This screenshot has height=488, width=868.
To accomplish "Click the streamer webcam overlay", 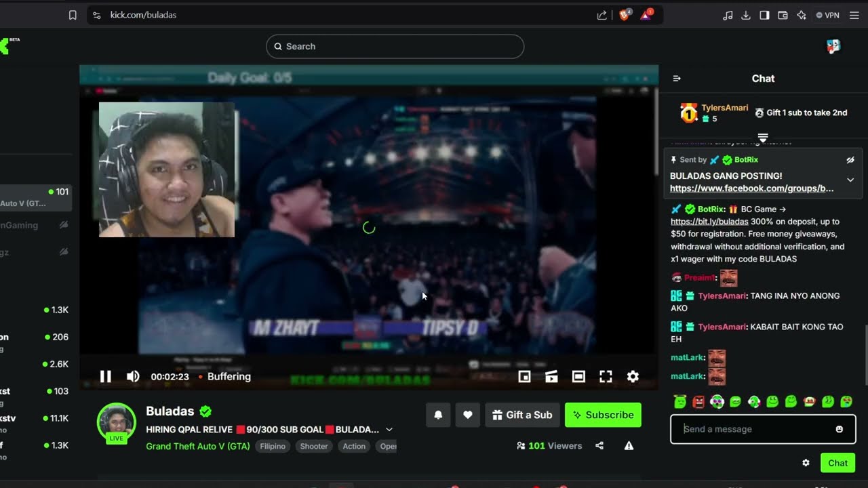I will tap(167, 169).
